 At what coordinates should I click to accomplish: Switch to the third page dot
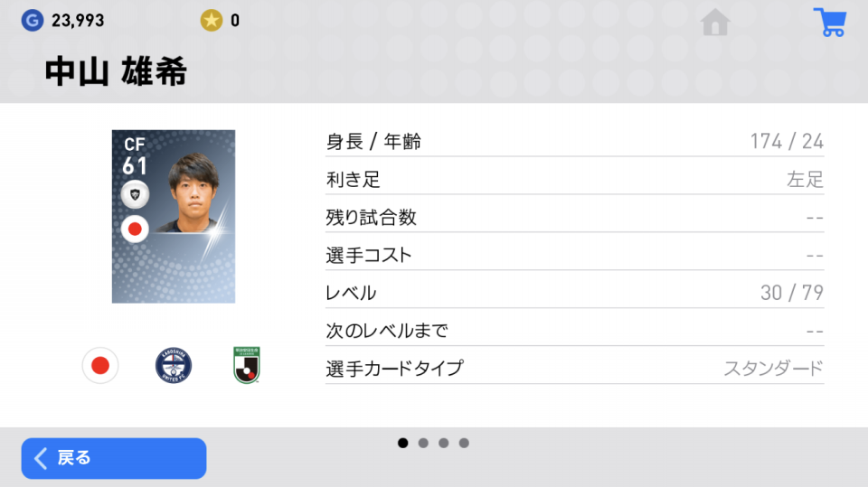pyautogui.click(x=443, y=443)
